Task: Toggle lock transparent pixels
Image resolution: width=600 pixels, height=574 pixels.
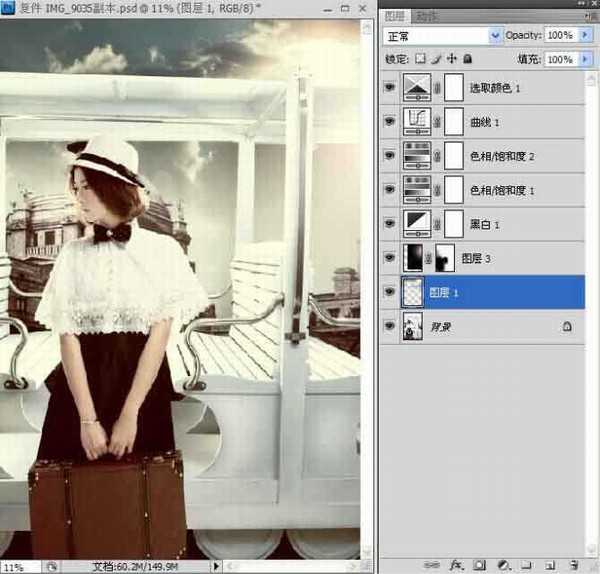Action: point(420,60)
